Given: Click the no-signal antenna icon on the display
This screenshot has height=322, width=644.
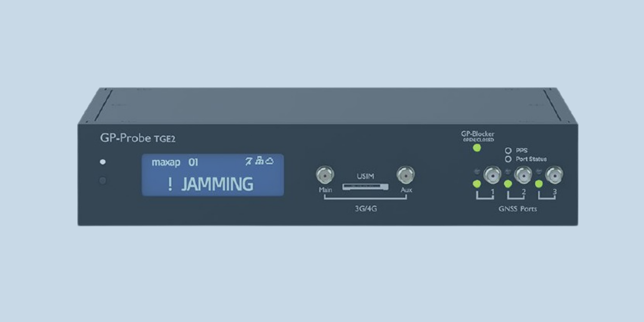Looking at the screenshot, I should (249, 161).
